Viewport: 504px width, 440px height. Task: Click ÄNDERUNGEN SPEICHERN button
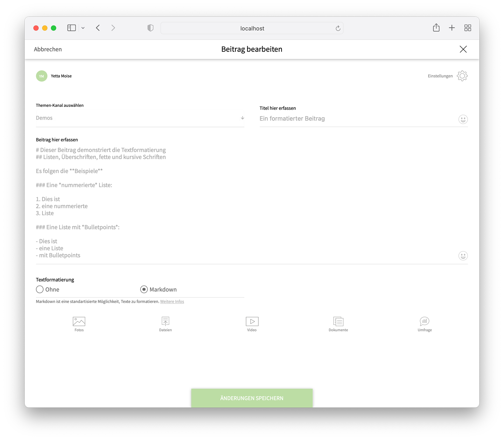[252, 398]
